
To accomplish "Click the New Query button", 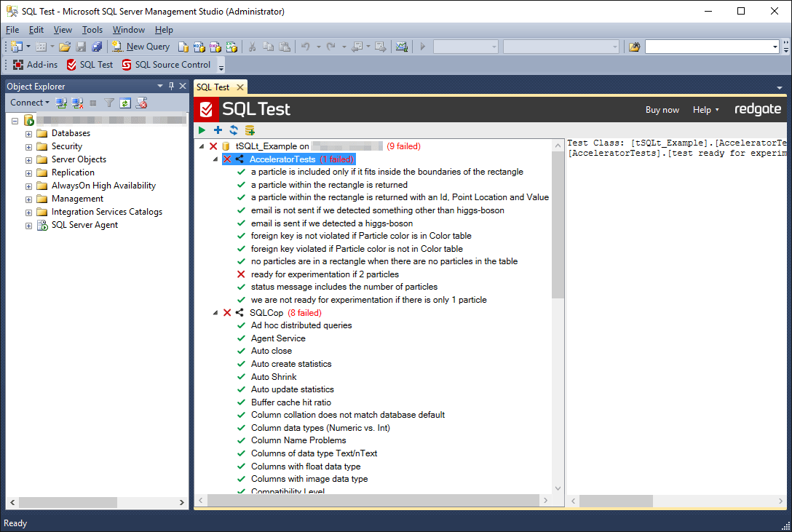I will click(x=141, y=47).
